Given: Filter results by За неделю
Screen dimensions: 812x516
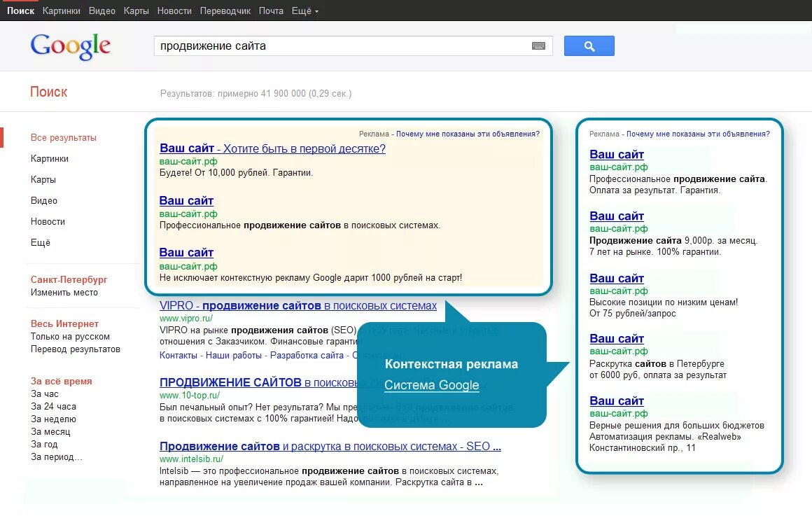Looking at the screenshot, I should pyautogui.click(x=53, y=419).
